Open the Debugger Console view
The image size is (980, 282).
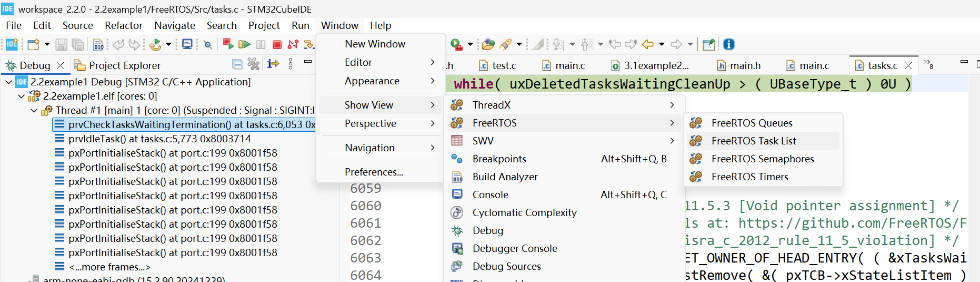tap(564, 248)
